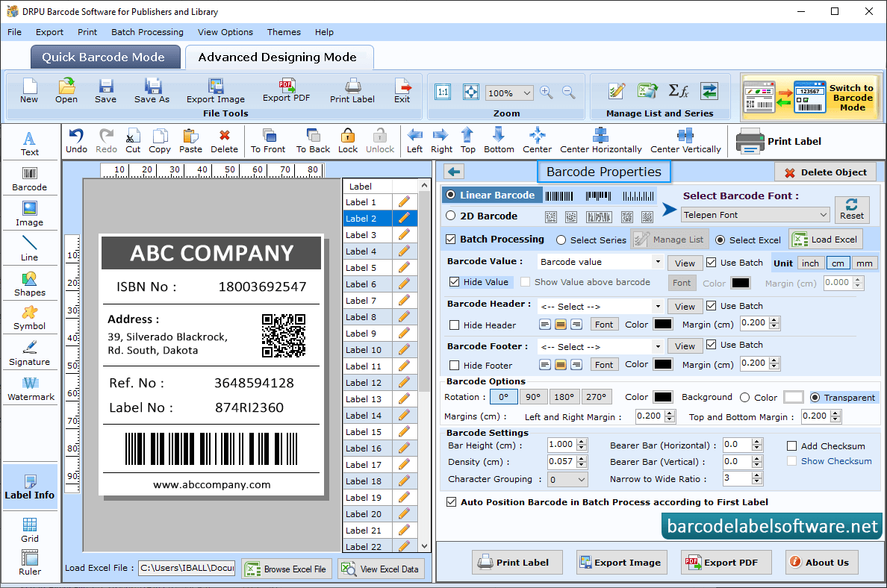Click the Reset button
Image resolution: width=887 pixels, height=588 pixels.
click(851, 209)
